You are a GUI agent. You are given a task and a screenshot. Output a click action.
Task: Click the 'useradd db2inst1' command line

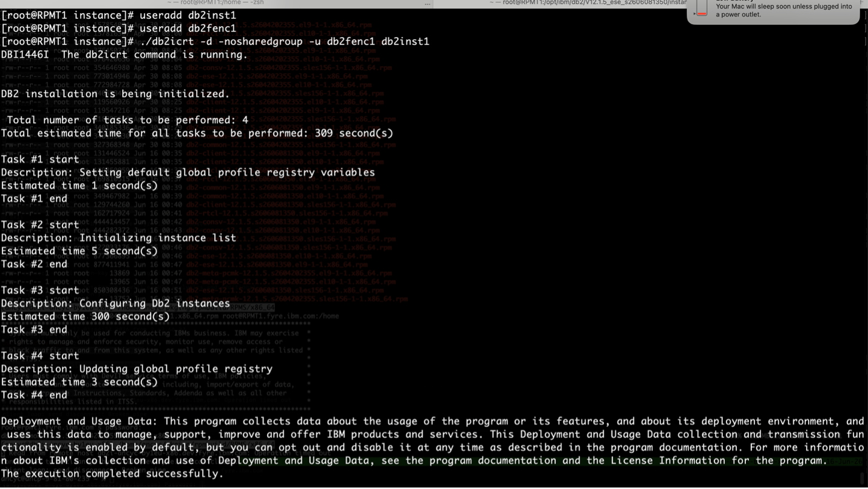(x=118, y=15)
